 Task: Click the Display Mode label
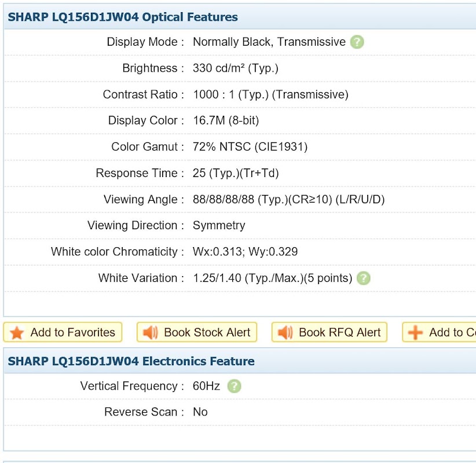tap(142, 42)
